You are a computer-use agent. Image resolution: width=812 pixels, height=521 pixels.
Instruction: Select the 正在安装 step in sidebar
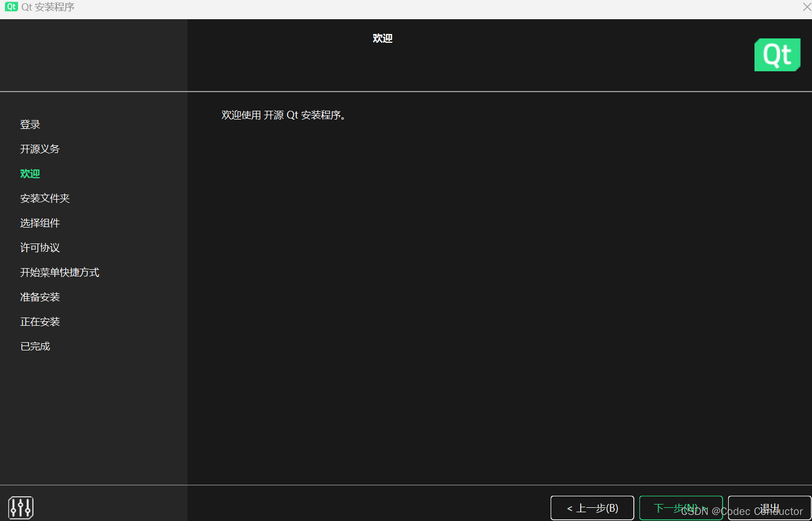pos(40,322)
